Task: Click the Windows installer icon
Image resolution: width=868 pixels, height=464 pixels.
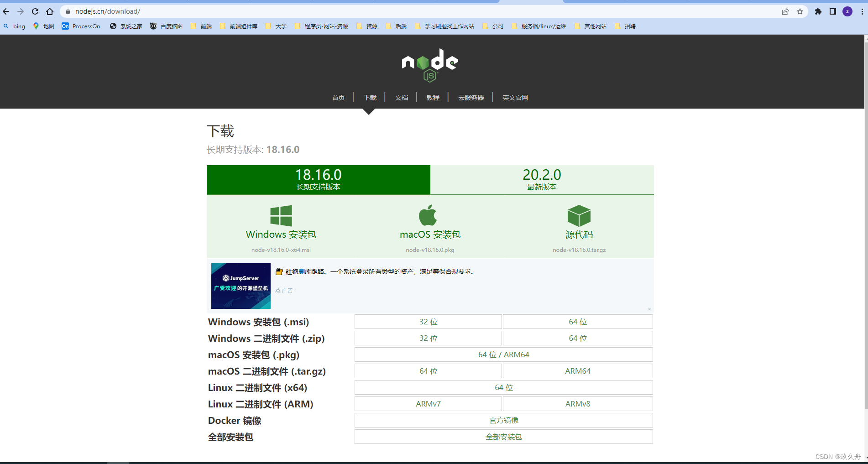Action: (281, 215)
